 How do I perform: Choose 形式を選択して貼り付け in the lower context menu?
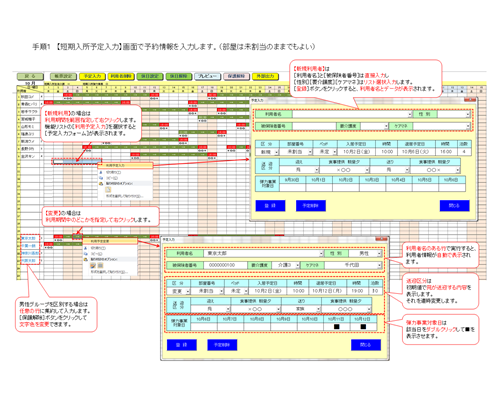(110, 272)
